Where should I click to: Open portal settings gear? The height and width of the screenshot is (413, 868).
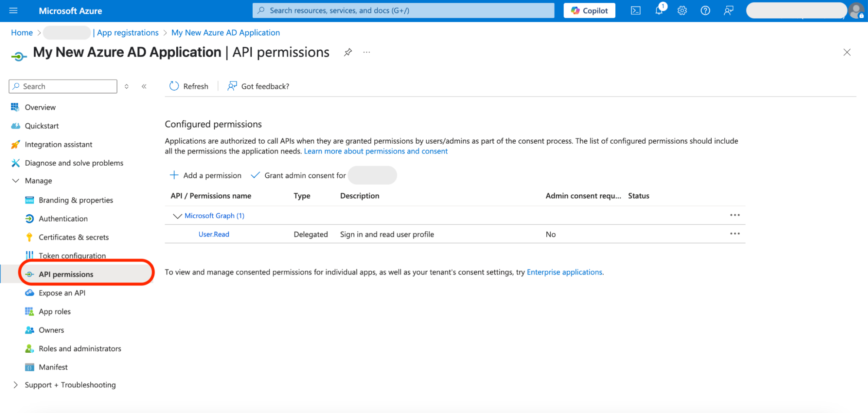(x=682, y=10)
